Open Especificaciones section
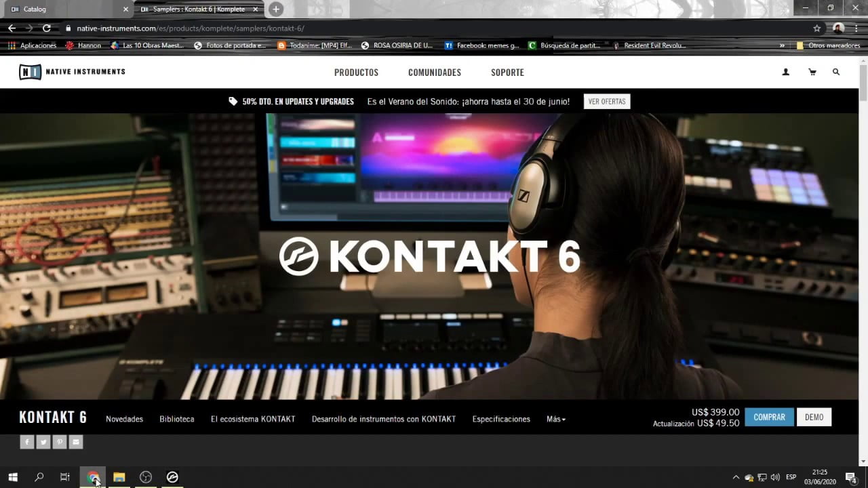 [x=501, y=419]
